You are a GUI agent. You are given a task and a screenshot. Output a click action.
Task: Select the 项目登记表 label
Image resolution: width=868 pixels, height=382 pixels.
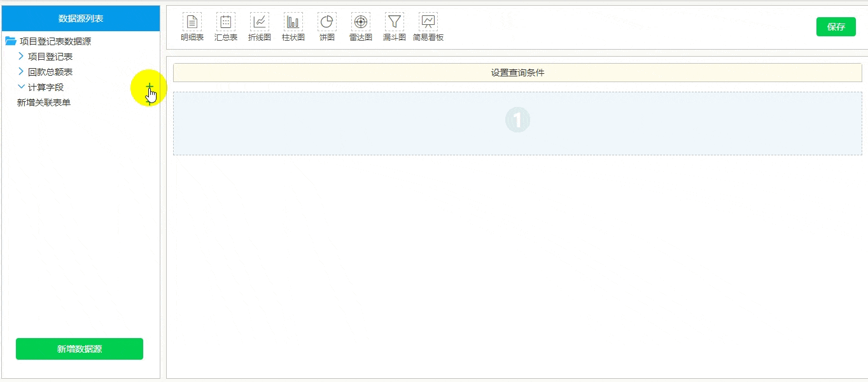point(50,57)
